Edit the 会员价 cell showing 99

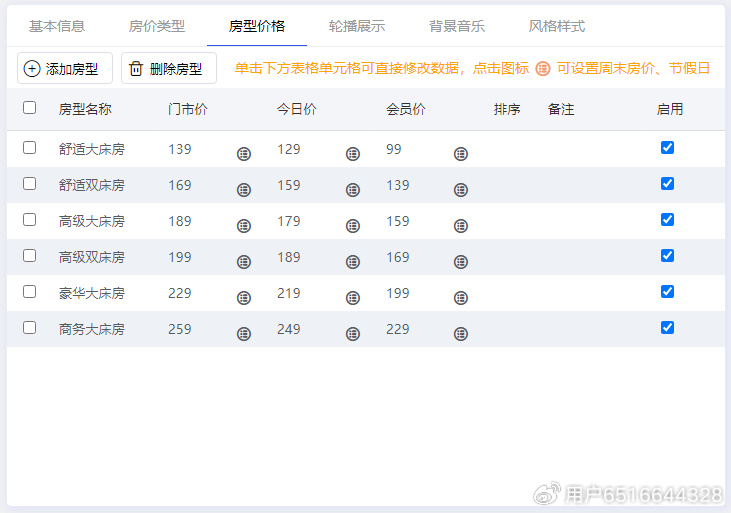pos(393,149)
